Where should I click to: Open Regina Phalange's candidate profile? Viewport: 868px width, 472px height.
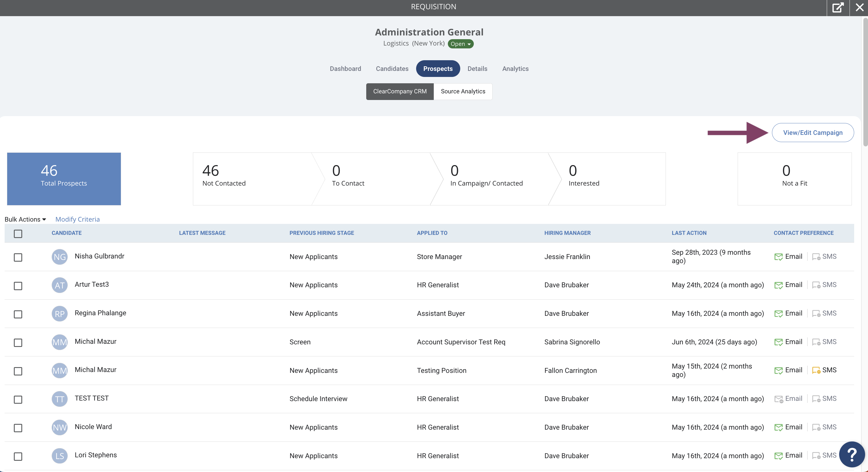pos(100,313)
